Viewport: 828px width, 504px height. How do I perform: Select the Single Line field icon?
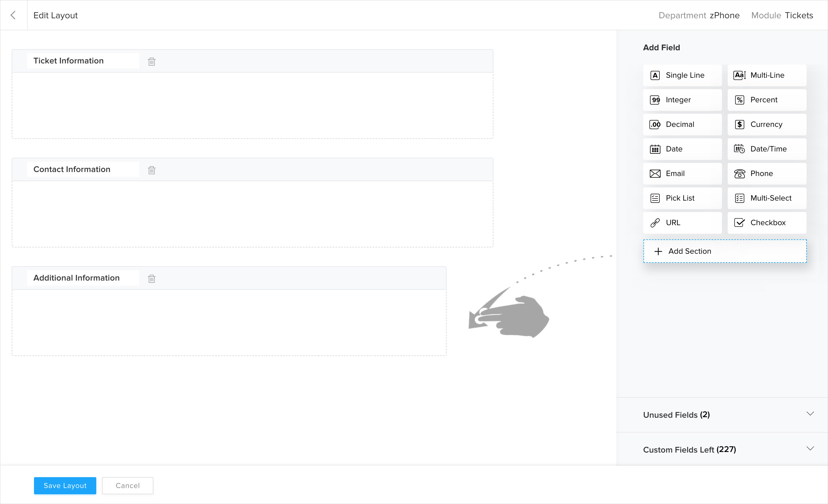coord(655,75)
